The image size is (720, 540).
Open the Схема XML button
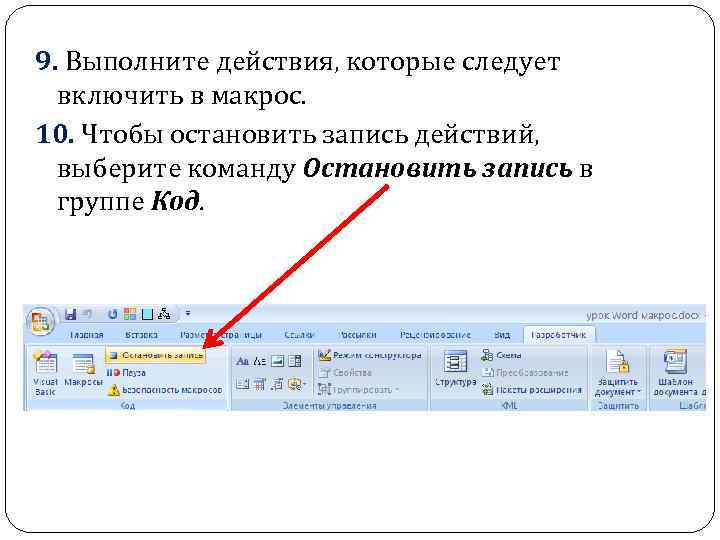click(x=501, y=355)
